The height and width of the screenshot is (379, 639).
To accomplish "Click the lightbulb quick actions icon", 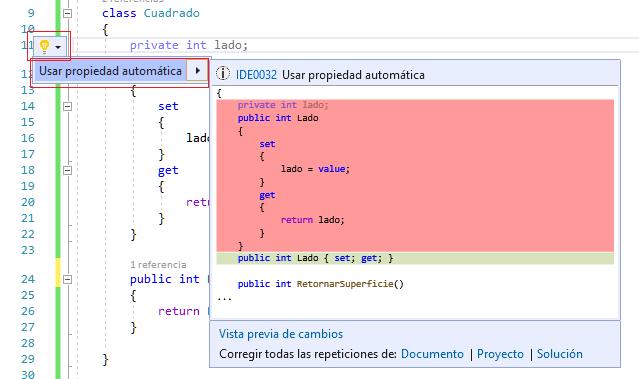I will click(x=44, y=46).
